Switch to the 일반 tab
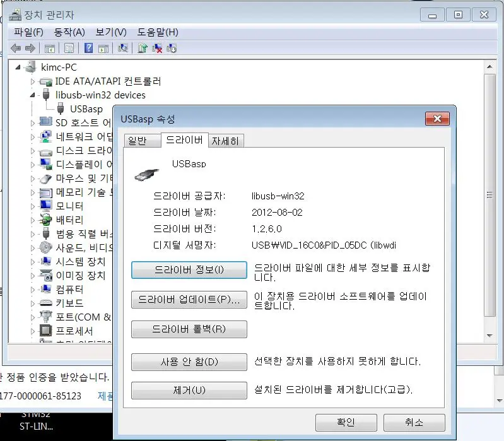Viewport: 504px width, 441px height. click(142, 141)
